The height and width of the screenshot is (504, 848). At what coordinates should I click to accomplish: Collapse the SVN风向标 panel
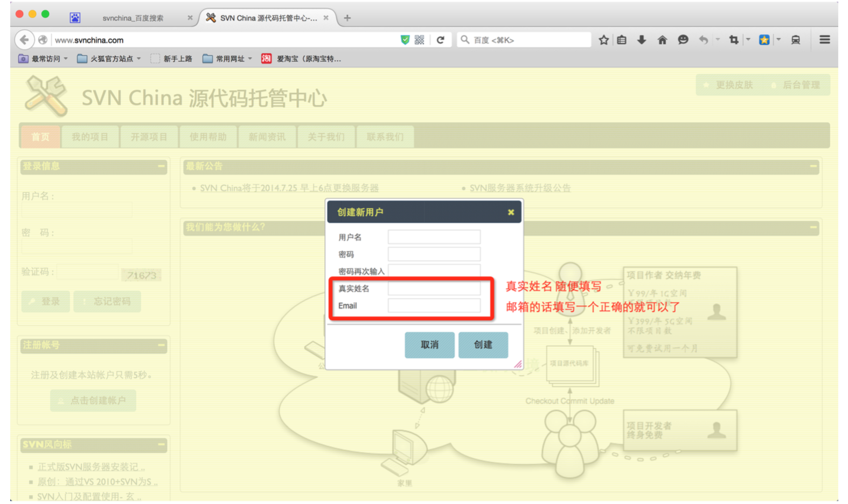[x=161, y=445]
